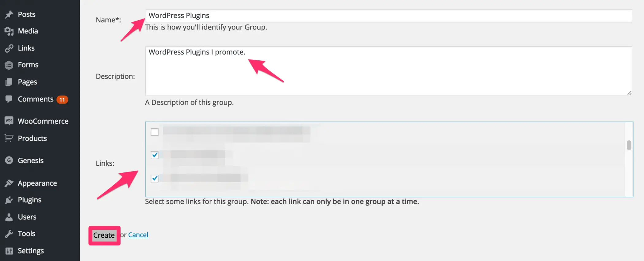The width and height of the screenshot is (644, 261).
Task: Click the Create button
Action: tap(104, 235)
